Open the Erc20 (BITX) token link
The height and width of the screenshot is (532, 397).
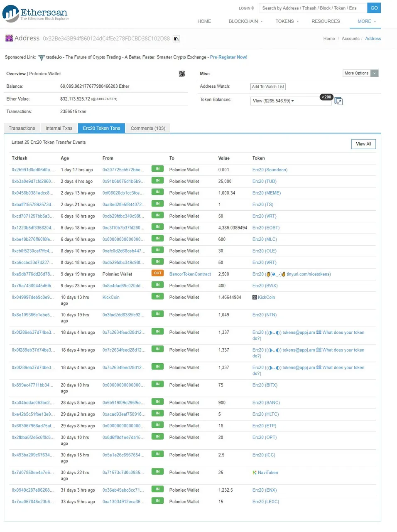click(x=265, y=385)
